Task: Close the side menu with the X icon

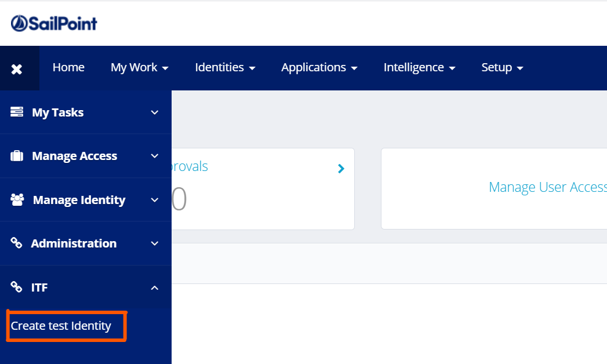Action: point(17,69)
